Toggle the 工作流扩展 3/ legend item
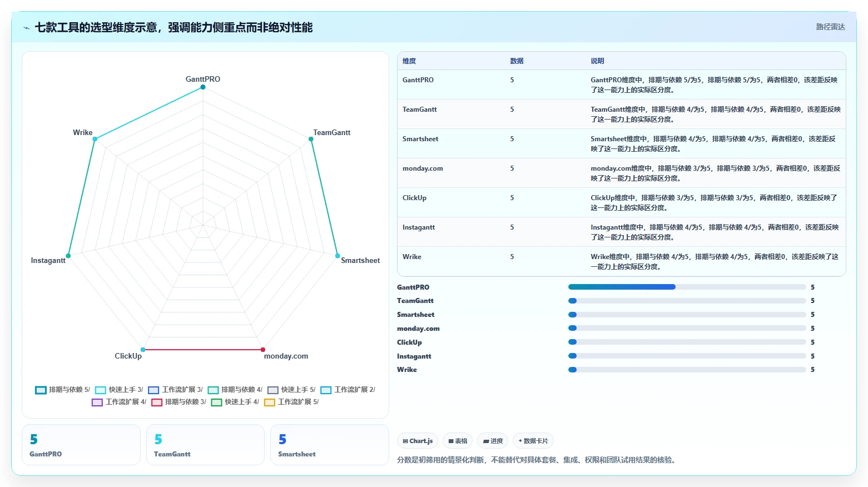 (x=175, y=390)
